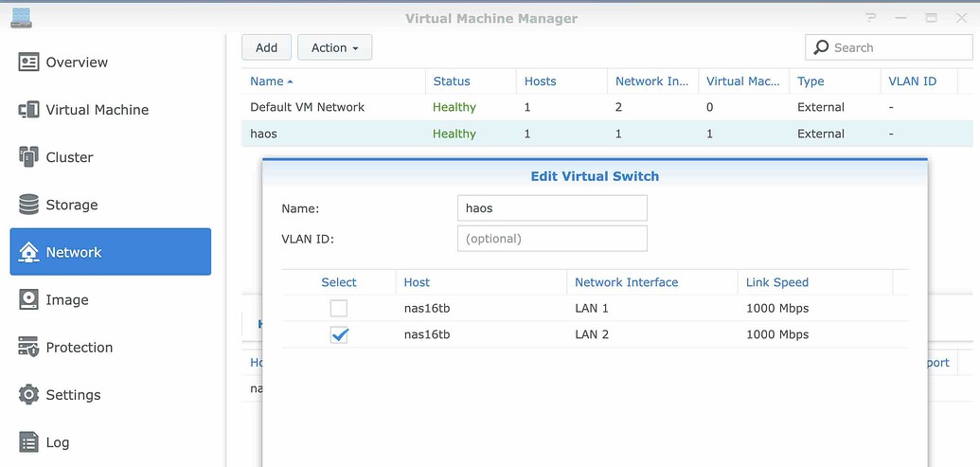
Task: Click the Select column header
Action: tap(339, 282)
